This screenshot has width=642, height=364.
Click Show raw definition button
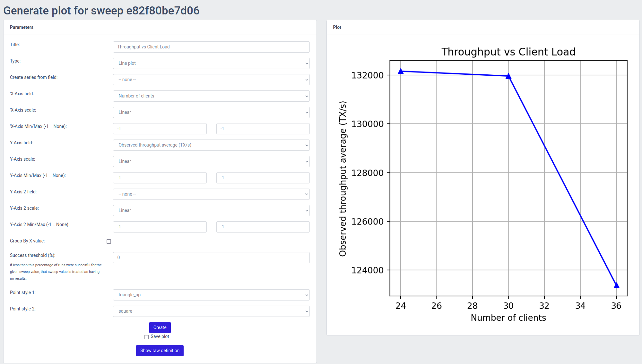pyautogui.click(x=160, y=351)
